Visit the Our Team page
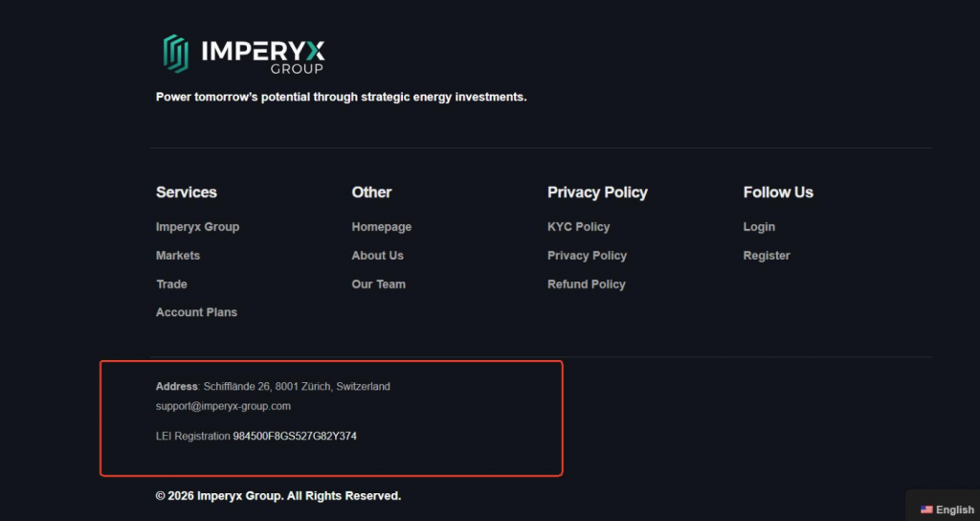 click(378, 283)
